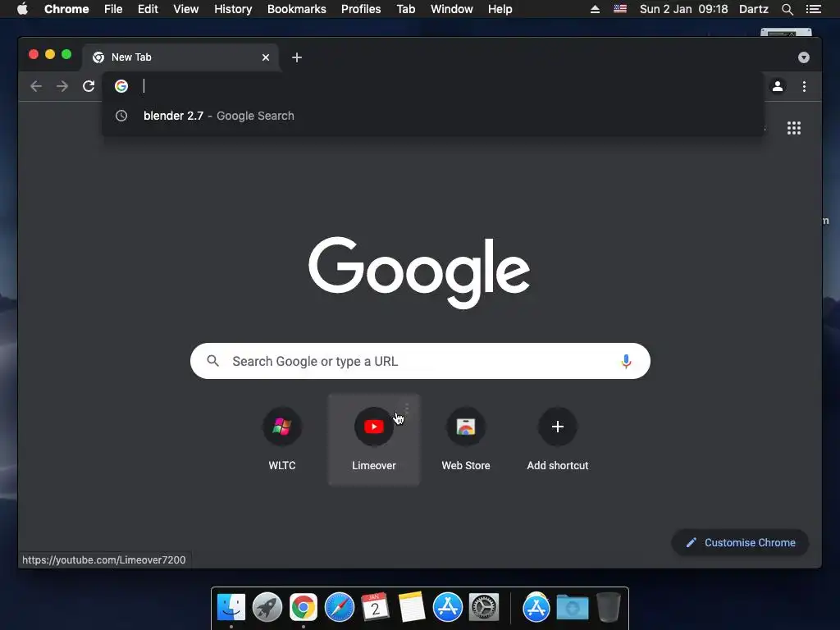Open Finder from the Dock
The image size is (840, 630).
pos(231,607)
